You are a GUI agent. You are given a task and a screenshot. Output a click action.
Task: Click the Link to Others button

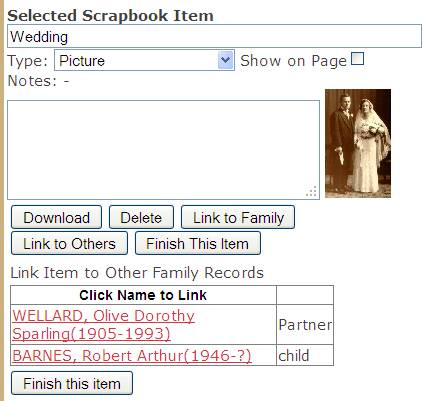click(69, 243)
